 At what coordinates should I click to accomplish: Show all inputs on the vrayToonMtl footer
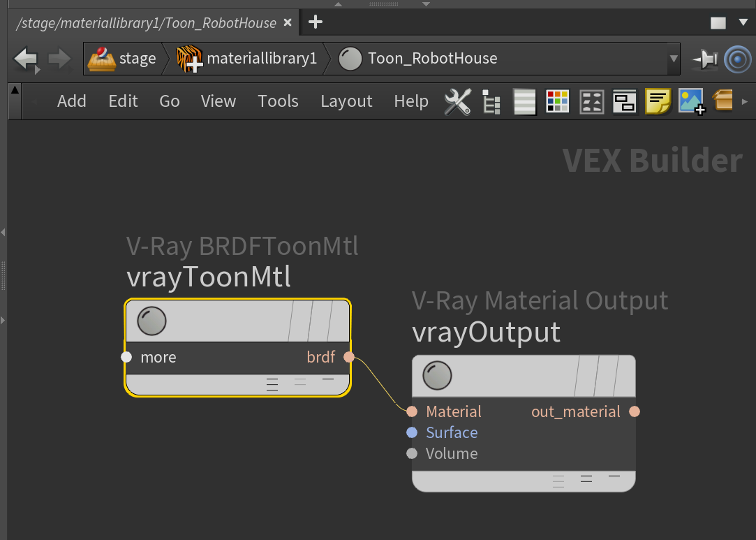272,385
